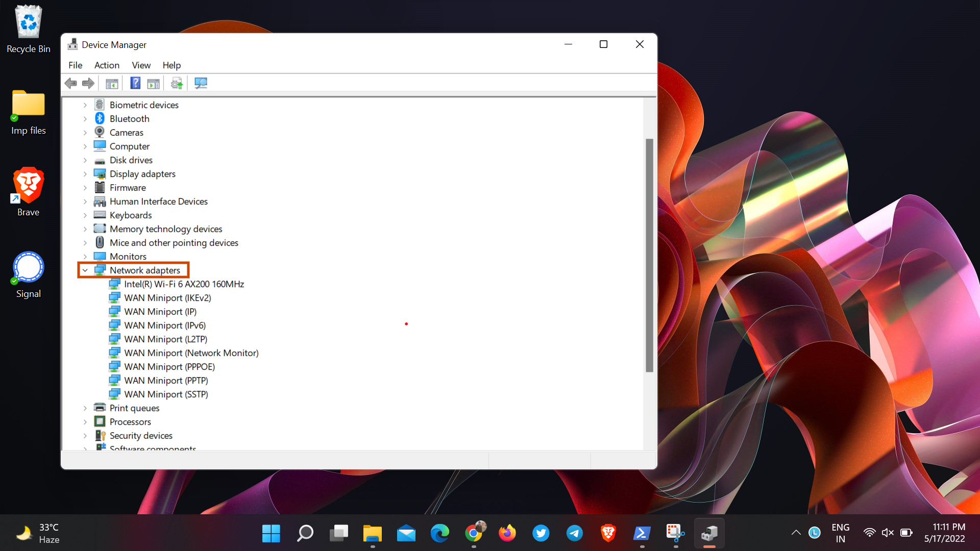Viewport: 980px width, 551px height.
Task: Toggle Security devices category expand state
Action: pos(85,435)
